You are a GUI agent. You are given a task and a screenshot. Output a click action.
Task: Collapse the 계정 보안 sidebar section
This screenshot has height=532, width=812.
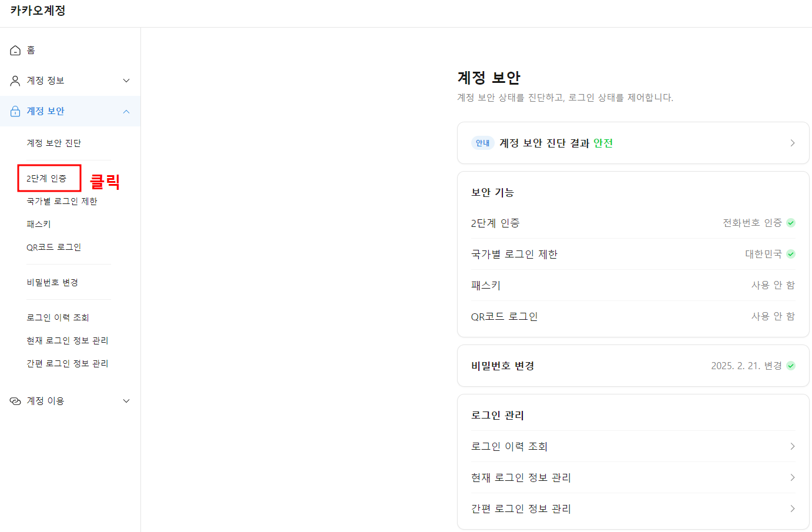[126, 112]
